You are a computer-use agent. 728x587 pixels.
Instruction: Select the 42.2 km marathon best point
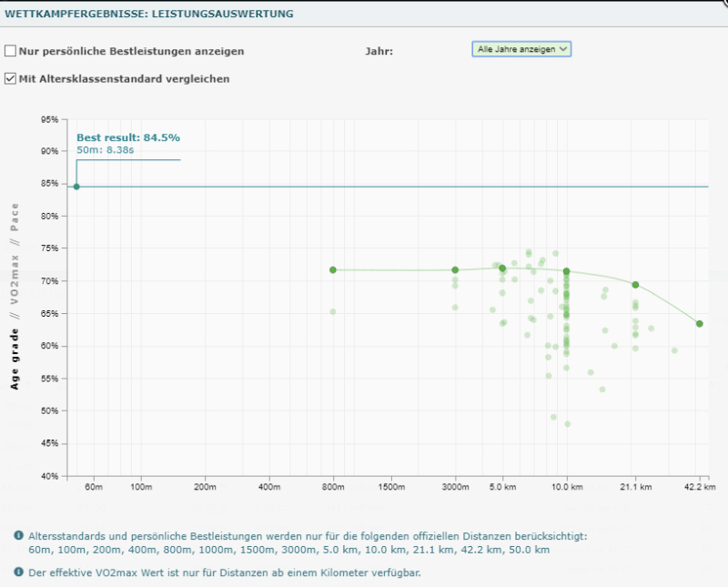699,324
